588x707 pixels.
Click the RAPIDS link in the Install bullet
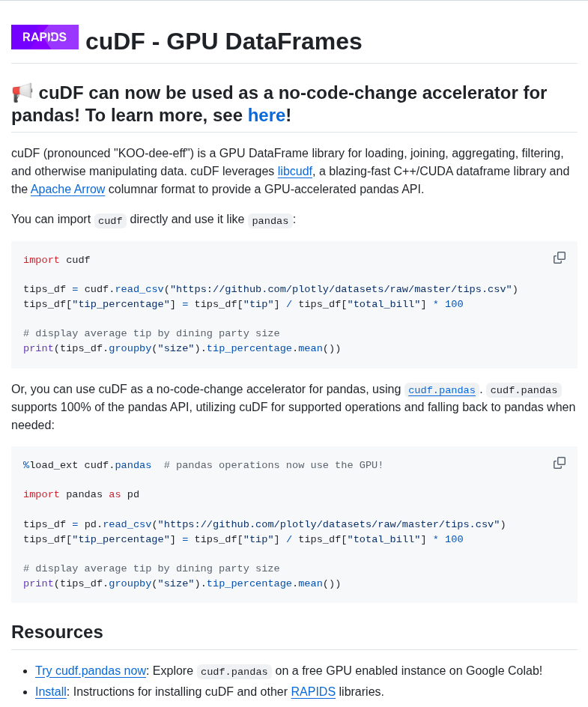(x=313, y=692)
